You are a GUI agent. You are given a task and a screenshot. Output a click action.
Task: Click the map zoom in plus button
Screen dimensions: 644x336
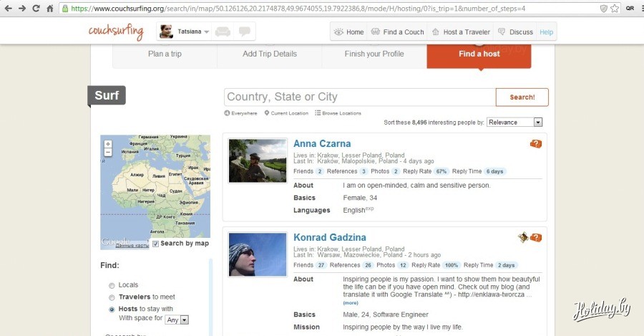[x=108, y=144]
